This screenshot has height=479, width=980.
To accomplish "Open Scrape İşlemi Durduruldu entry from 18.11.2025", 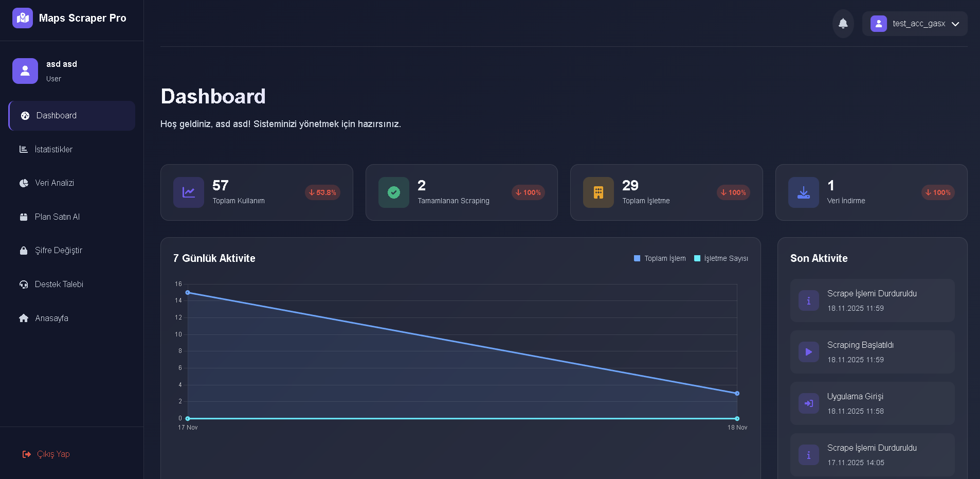I will tap(873, 300).
